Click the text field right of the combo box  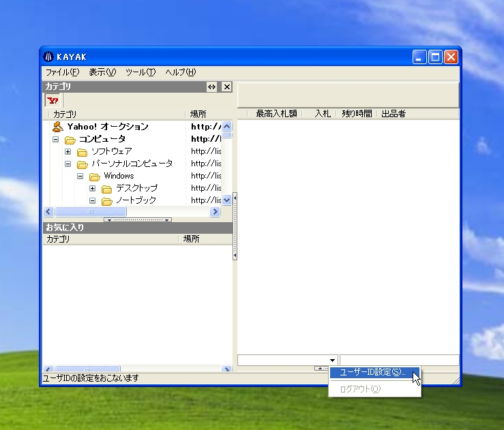[x=400, y=360]
